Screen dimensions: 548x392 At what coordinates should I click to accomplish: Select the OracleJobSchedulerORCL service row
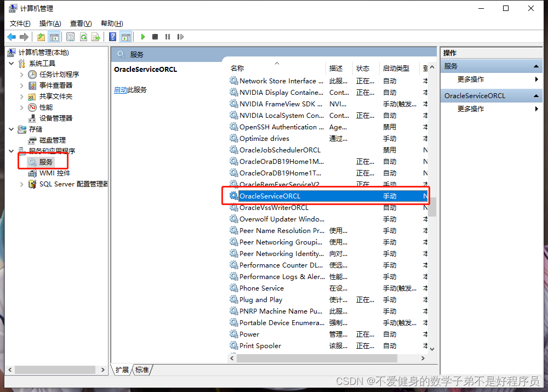(328, 150)
